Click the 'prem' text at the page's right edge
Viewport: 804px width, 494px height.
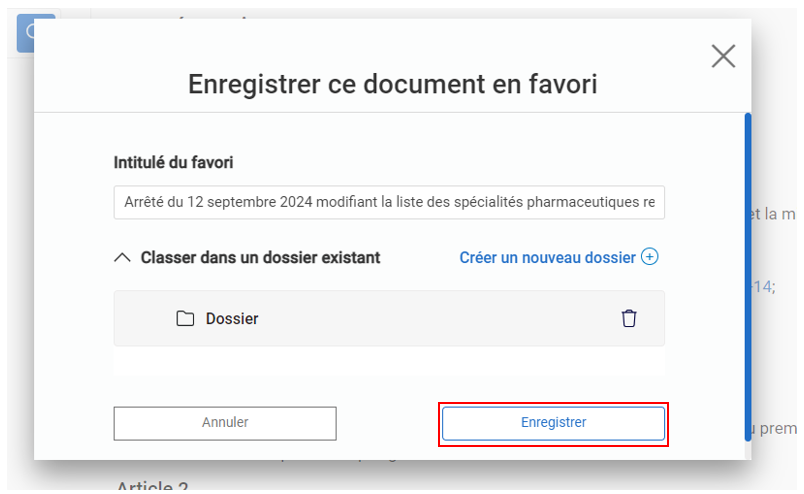click(778, 429)
